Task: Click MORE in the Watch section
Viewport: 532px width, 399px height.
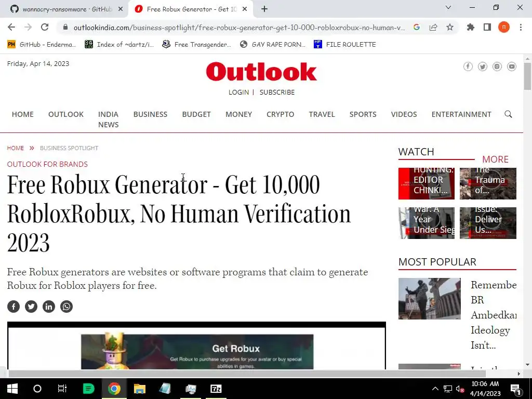Action: (x=495, y=159)
